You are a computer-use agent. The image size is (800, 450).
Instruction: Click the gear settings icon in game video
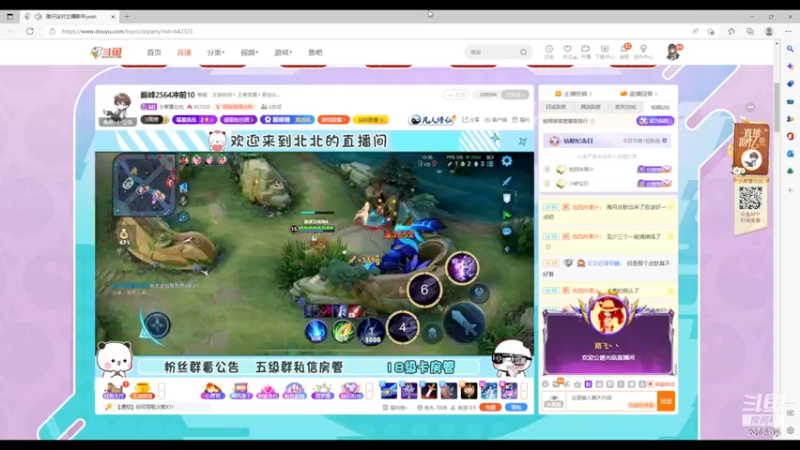point(507,161)
